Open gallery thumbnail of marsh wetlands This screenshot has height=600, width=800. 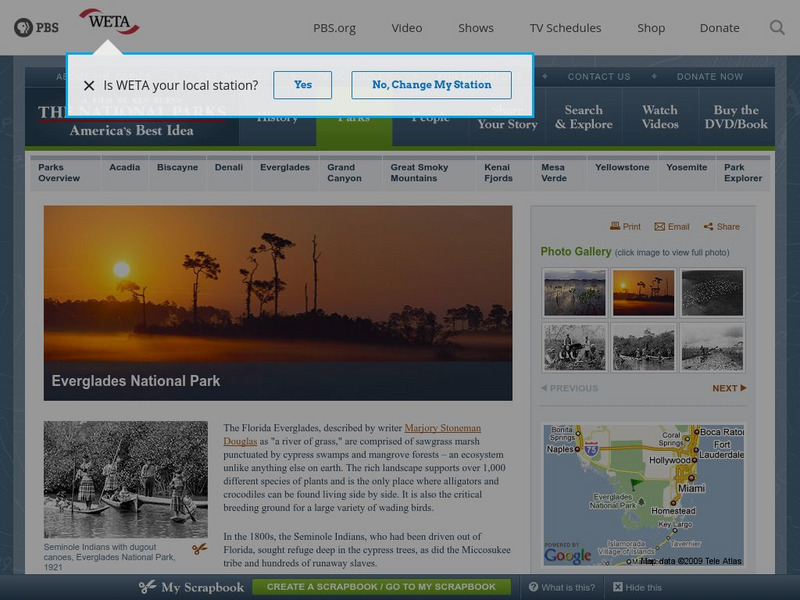coord(574,292)
